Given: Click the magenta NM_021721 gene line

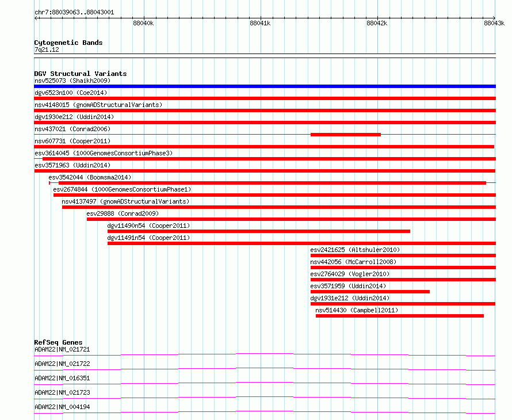Looking at the screenshot, I should tap(265, 354).
